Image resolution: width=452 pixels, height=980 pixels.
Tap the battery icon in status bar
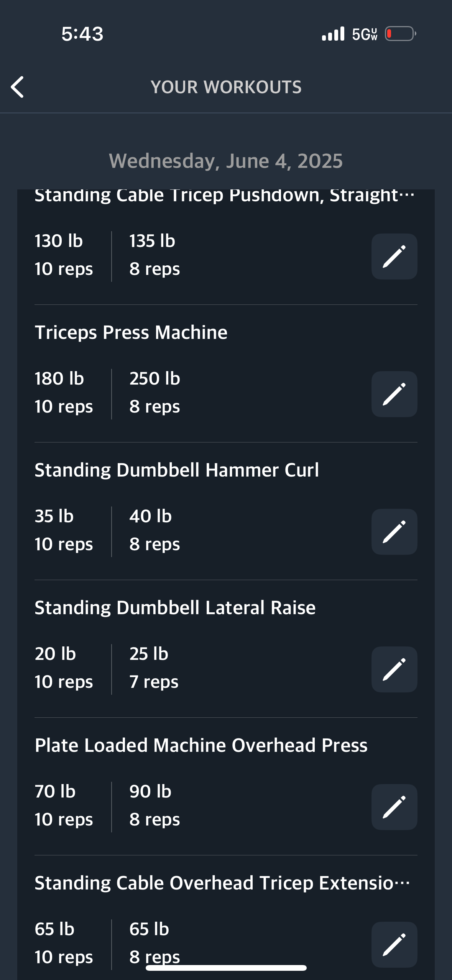click(401, 34)
